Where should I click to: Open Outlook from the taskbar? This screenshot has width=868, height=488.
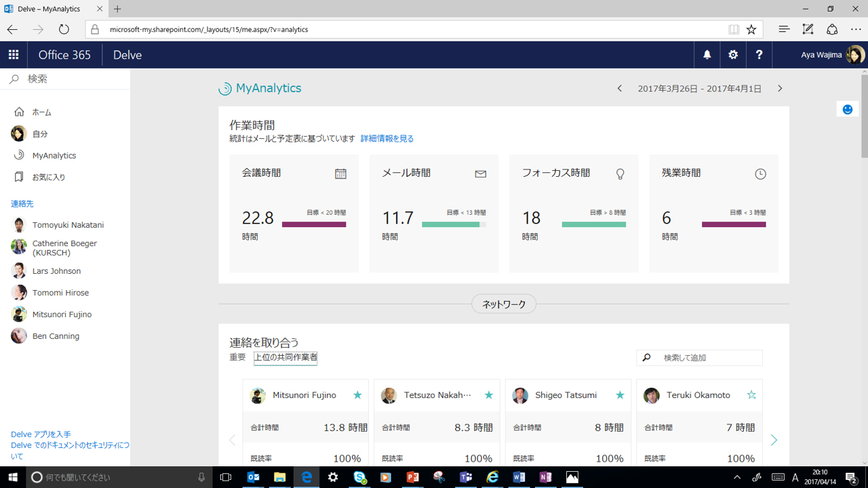click(253, 477)
